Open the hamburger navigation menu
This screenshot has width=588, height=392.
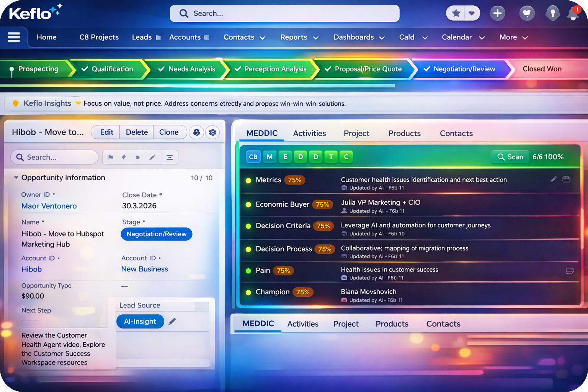pos(14,37)
